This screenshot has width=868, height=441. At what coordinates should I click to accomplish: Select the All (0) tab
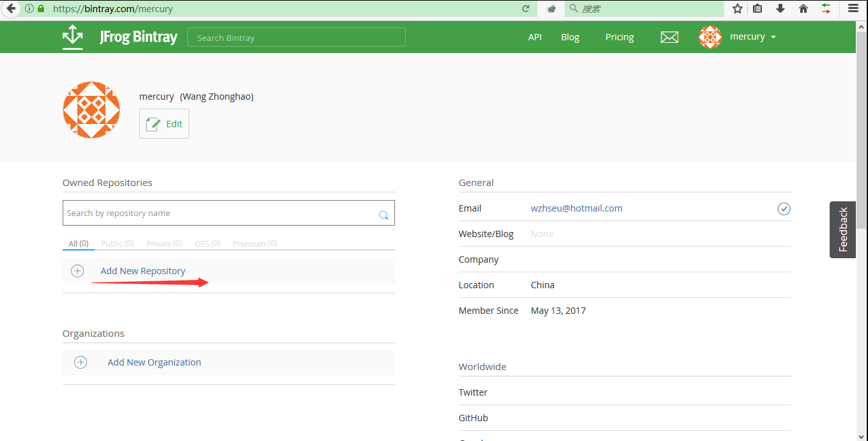coord(79,244)
